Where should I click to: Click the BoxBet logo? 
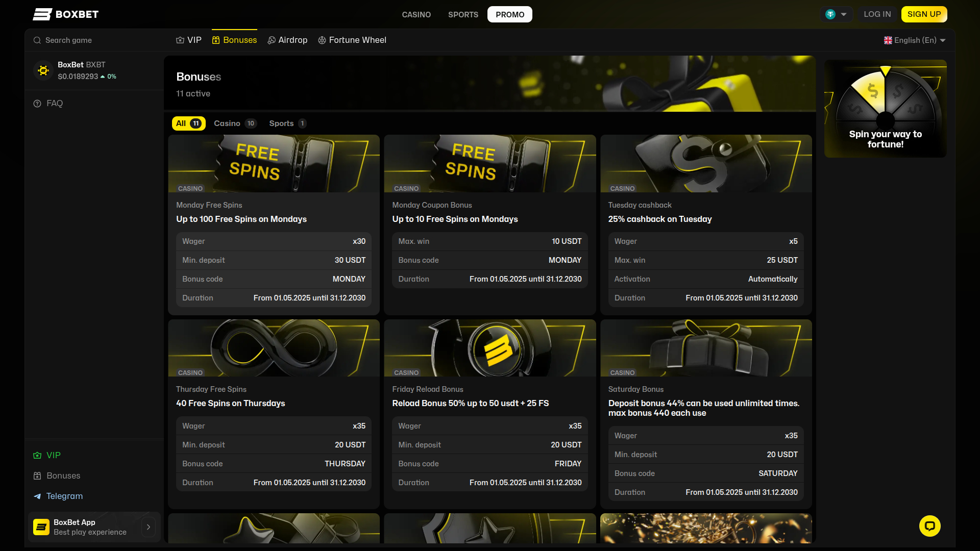click(65, 14)
